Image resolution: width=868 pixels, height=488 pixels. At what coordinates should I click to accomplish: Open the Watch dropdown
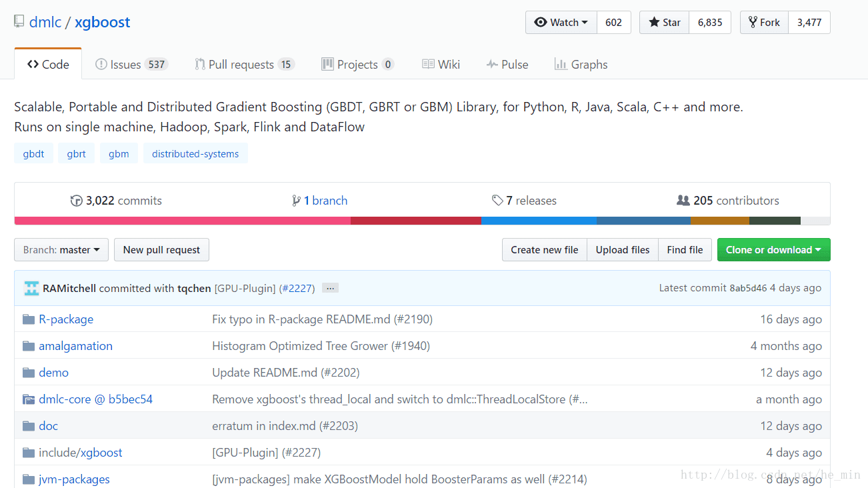tap(561, 22)
